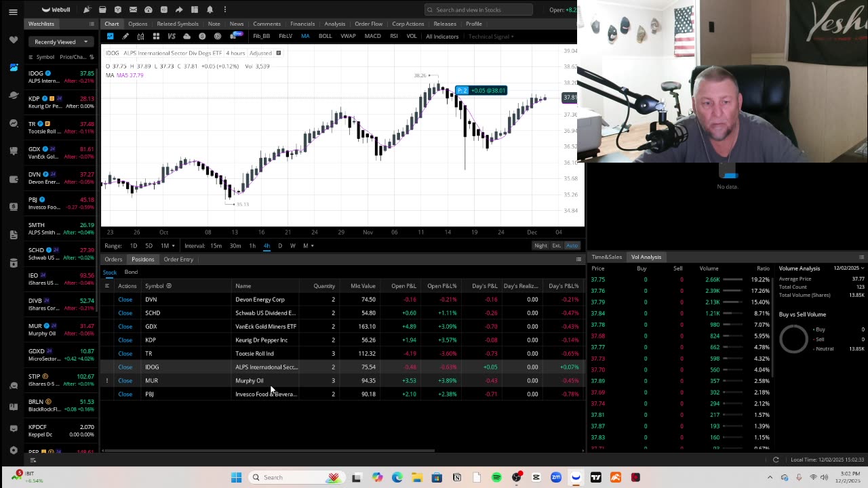This screenshot has height=488, width=868.
Task: Switch to the Order Entry tab
Action: tap(178, 259)
